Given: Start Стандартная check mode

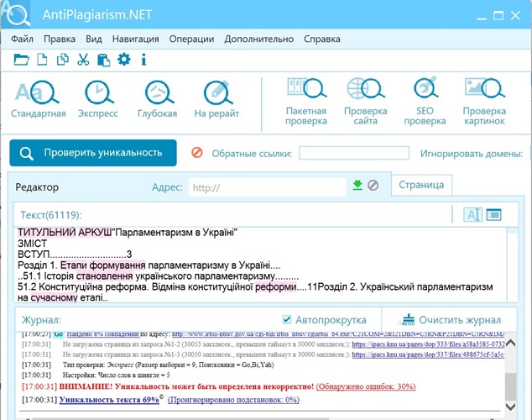Looking at the screenshot, I should click(38, 99).
